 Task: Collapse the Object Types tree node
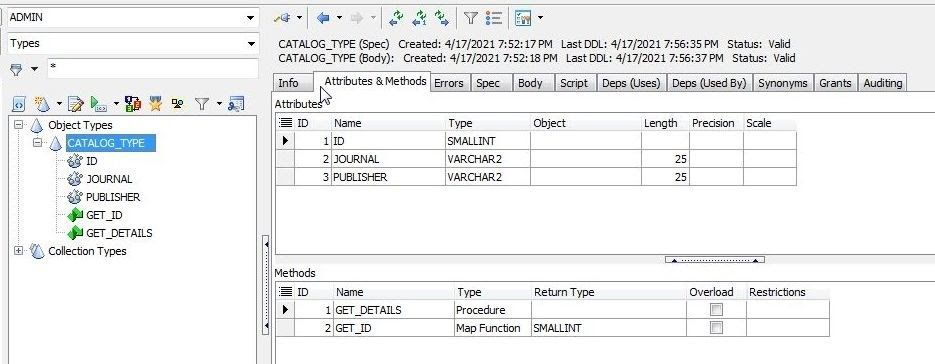tap(19, 125)
